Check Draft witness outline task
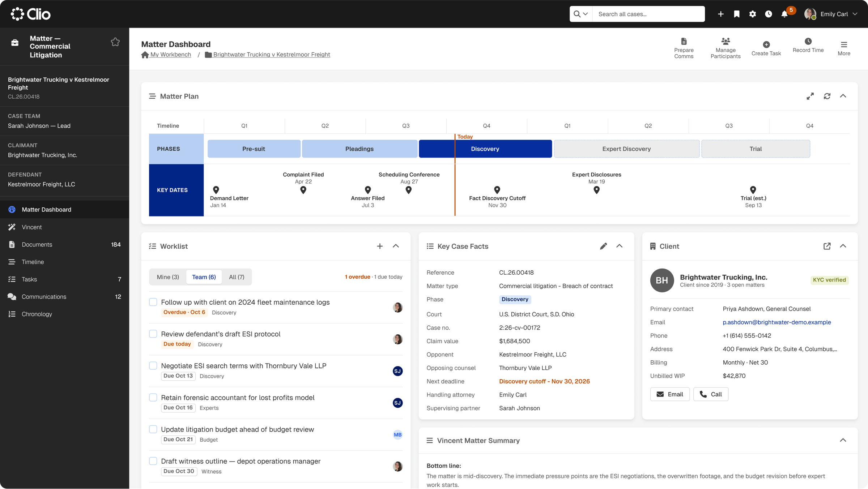 click(153, 461)
